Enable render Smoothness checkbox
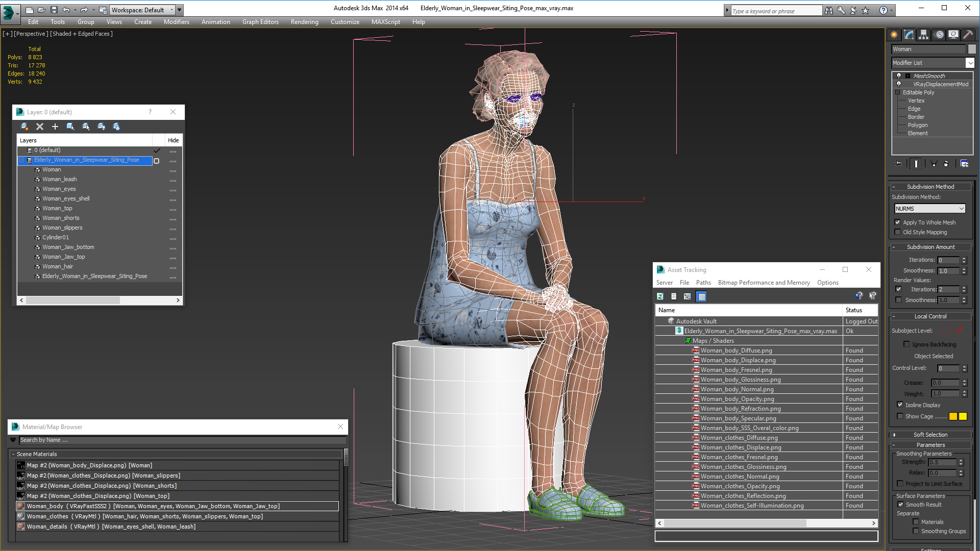The image size is (980, 551). [899, 300]
